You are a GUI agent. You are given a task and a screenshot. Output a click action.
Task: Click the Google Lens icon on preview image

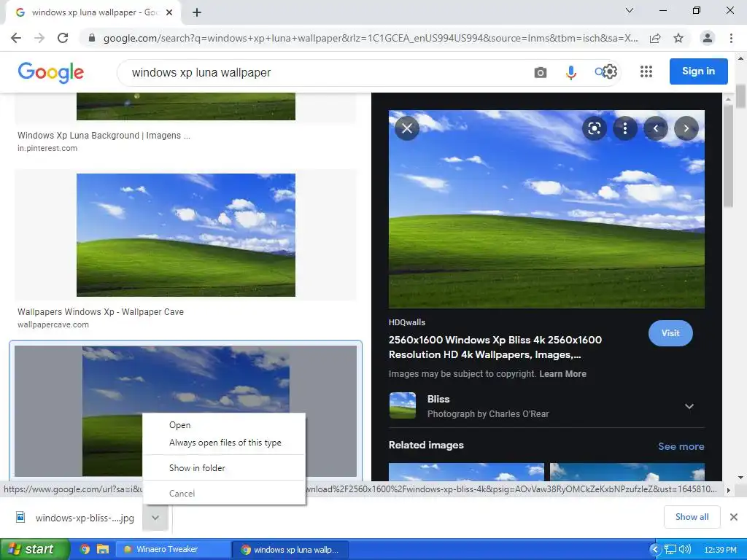click(595, 128)
